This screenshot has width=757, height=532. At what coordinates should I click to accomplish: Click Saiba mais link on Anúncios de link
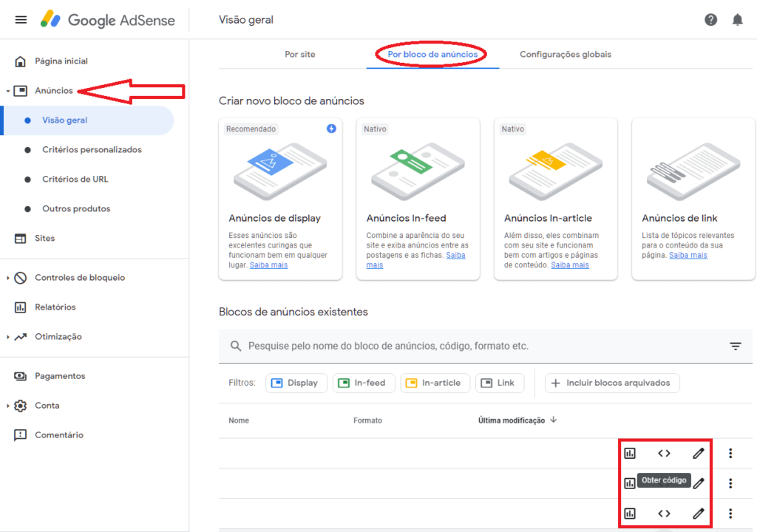tap(688, 256)
